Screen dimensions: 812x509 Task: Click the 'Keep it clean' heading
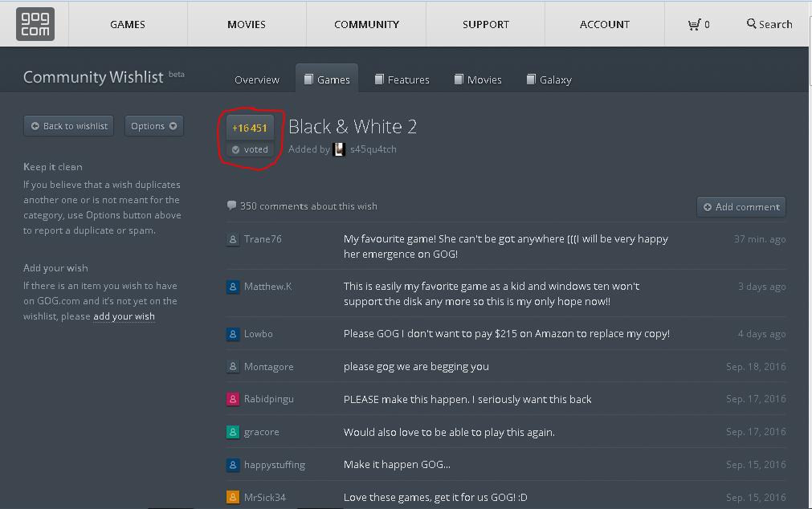point(53,167)
